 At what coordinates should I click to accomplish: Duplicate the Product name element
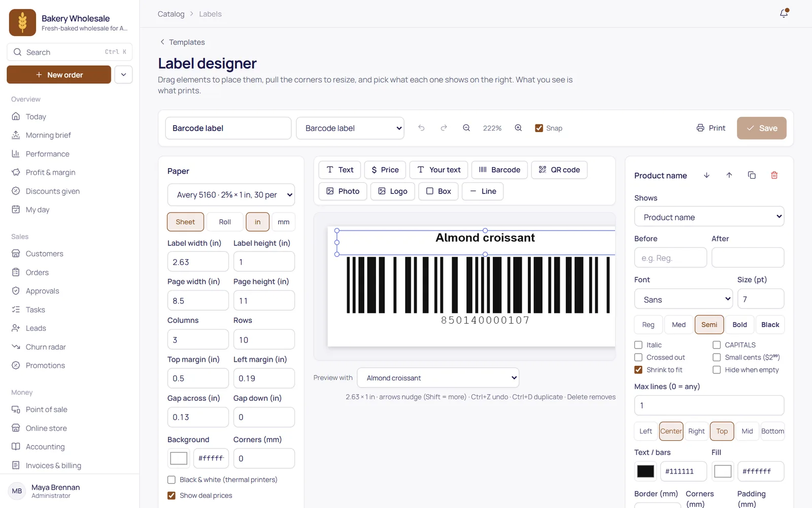[752, 175]
